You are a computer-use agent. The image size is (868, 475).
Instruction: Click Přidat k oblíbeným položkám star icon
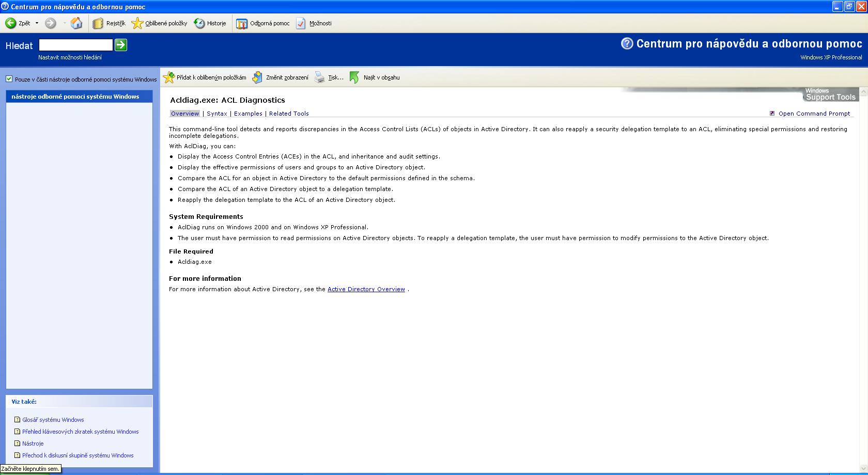169,77
